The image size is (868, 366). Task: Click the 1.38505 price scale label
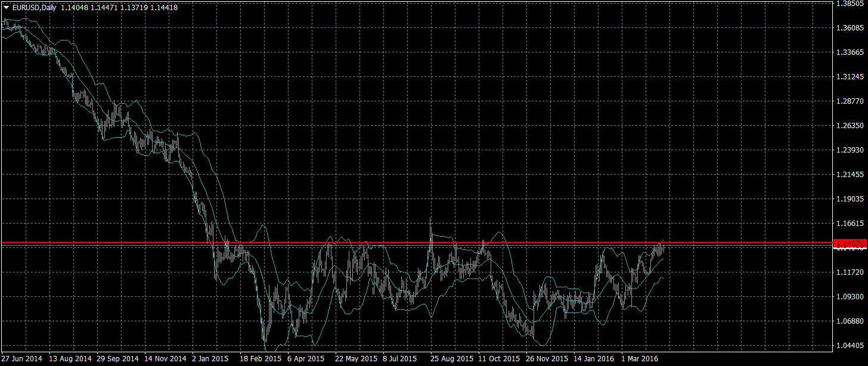pyautogui.click(x=850, y=4)
